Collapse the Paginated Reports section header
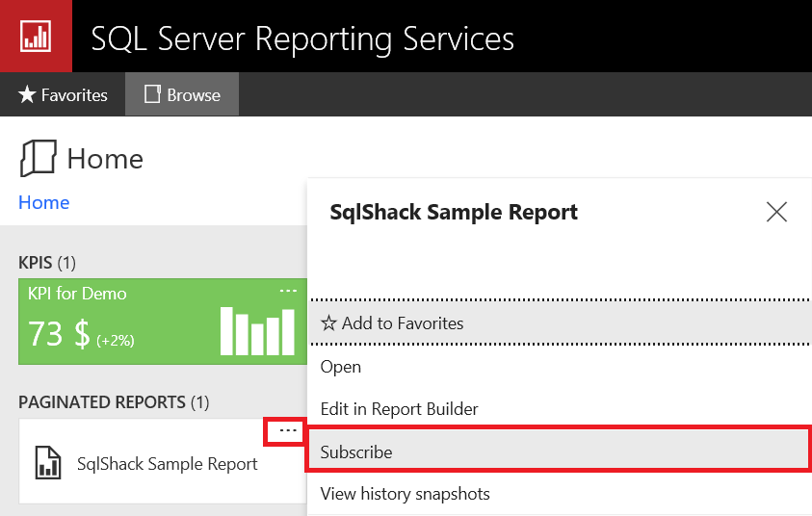Image resolution: width=812 pixels, height=516 pixels. tap(114, 401)
